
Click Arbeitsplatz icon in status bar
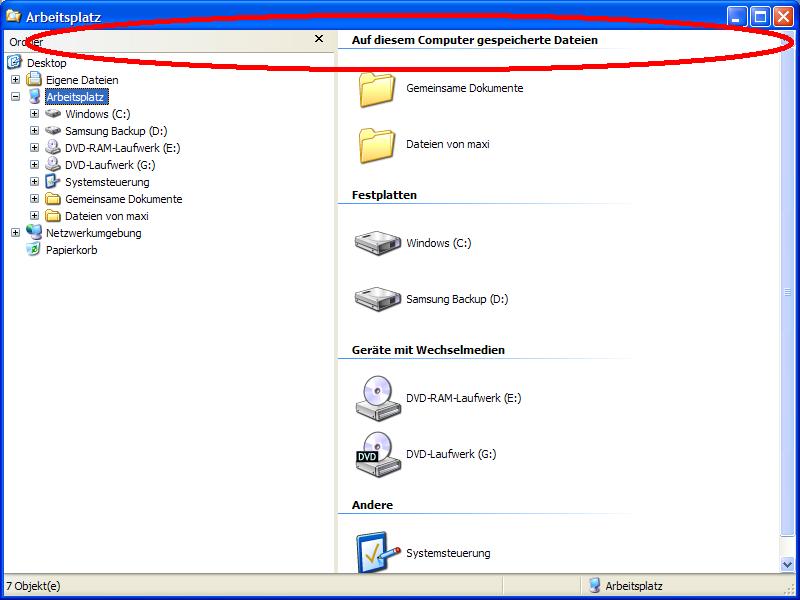click(593, 585)
